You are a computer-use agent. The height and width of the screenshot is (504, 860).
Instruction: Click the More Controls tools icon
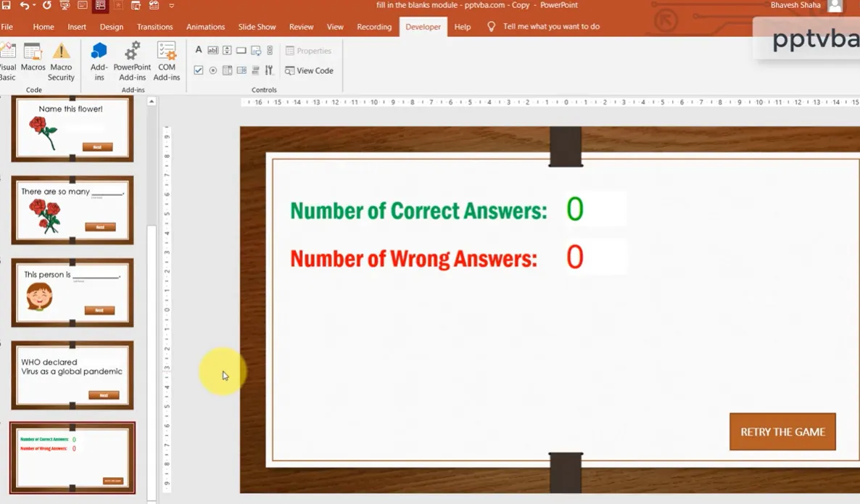coord(269,70)
